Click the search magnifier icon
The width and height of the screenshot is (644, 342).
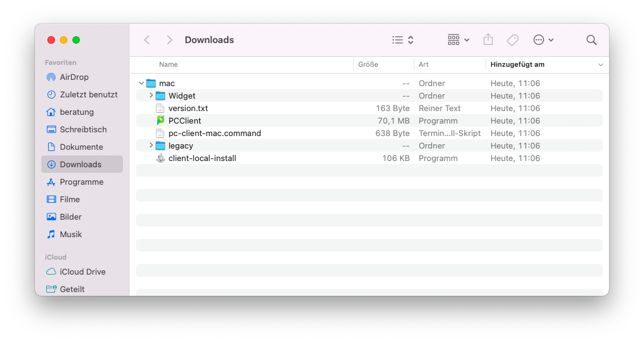[592, 40]
